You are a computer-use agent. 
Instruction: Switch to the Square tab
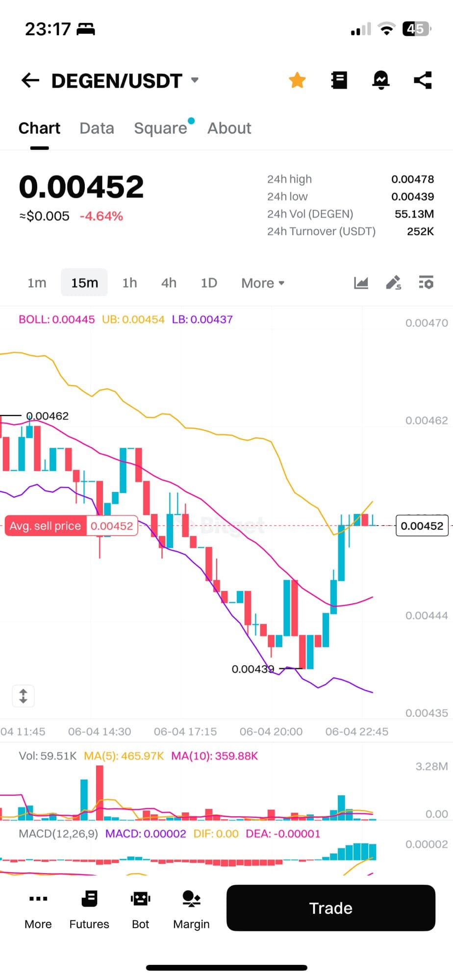[160, 128]
